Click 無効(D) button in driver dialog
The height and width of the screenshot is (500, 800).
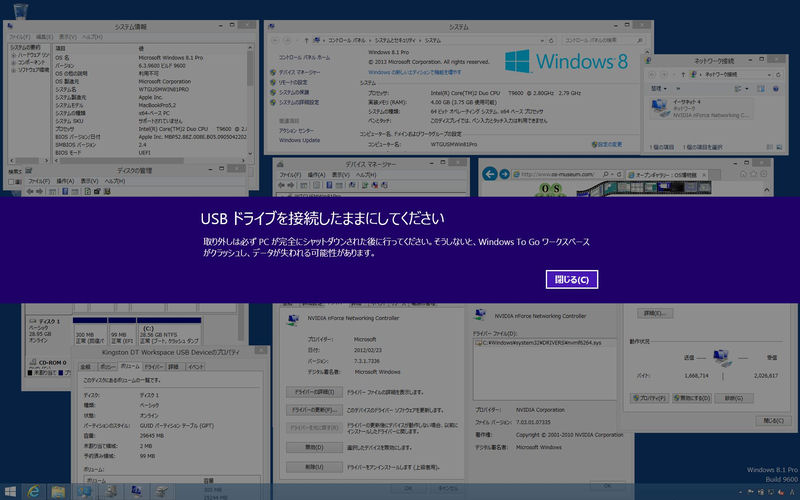pyautogui.click(x=314, y=447)
